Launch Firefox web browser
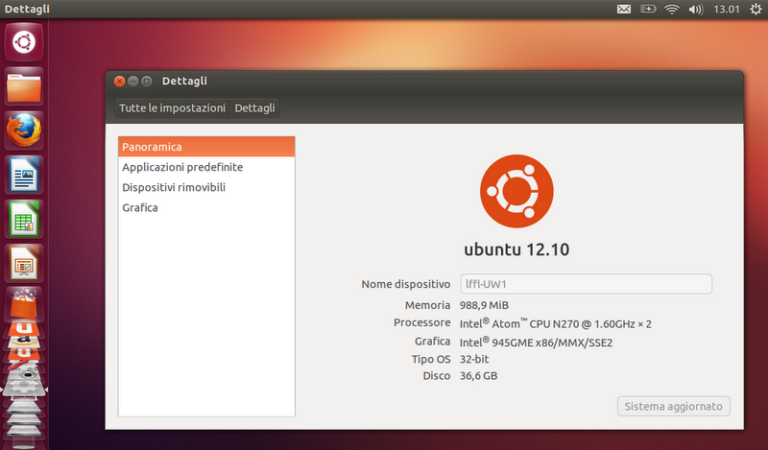 (x=24, y=130)
